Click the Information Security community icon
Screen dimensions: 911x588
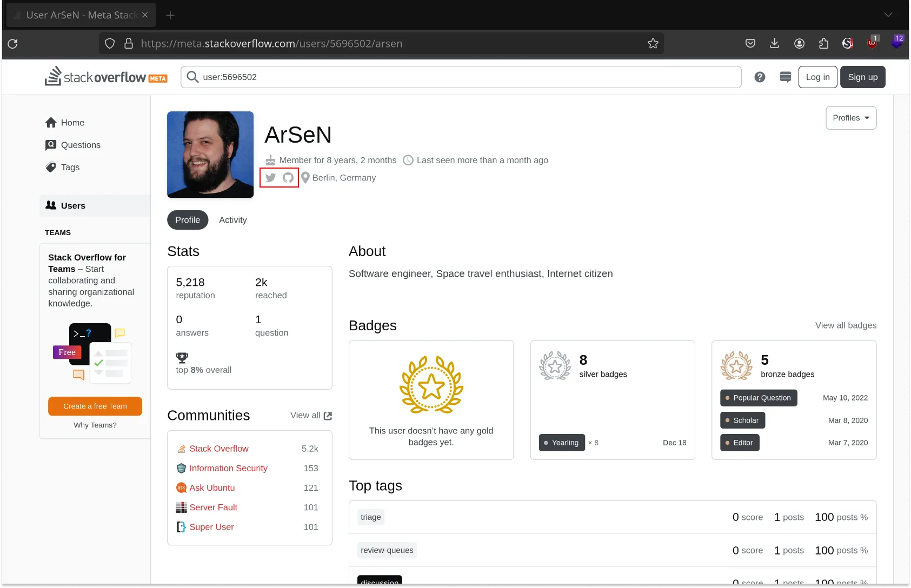(182, 468)
